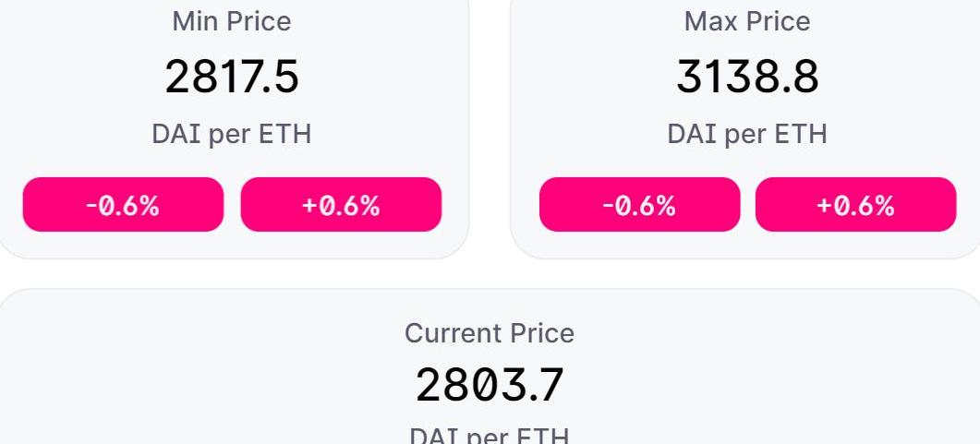Focus the 3138.8 maximum price field
980x444 pixels.
pyautogui.click(x=747, y=77)
